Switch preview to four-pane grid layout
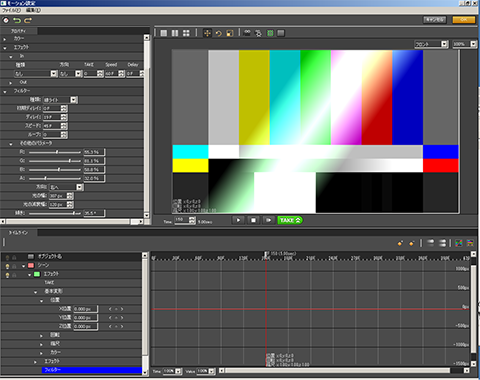The width and height of the screenshot is (480, 380). tap(186, 33)
